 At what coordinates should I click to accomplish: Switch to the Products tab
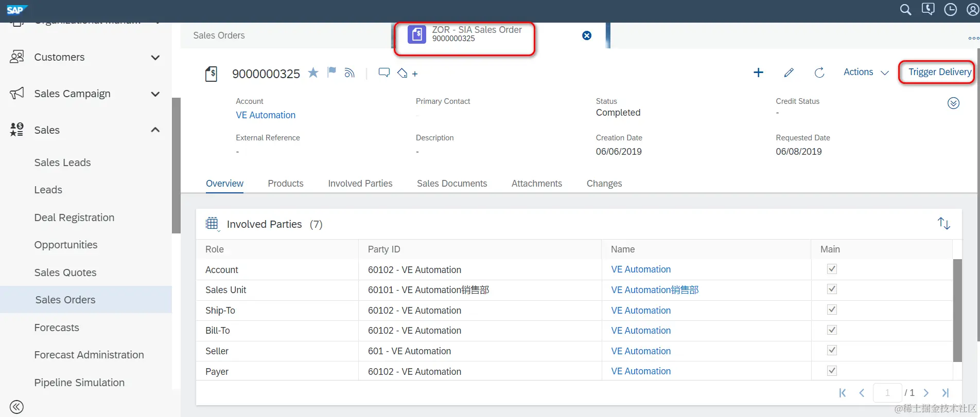tap(286, 184)
